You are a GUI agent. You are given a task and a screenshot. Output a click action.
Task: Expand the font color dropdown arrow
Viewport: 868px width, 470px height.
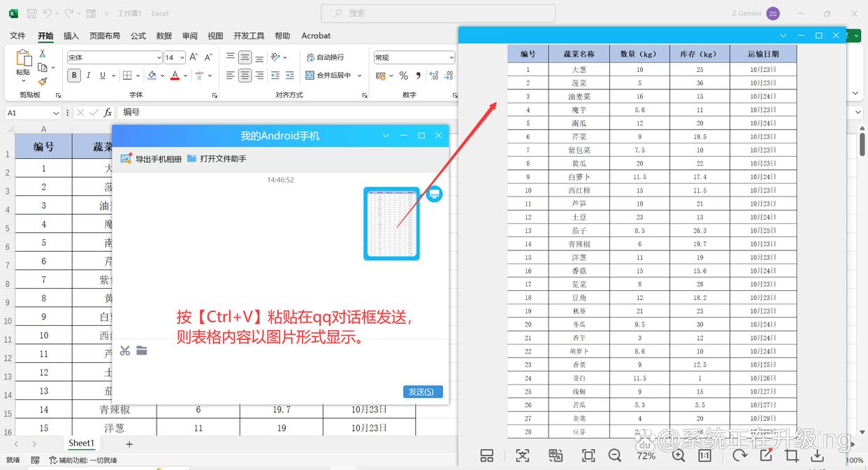[x=187, y=76]
